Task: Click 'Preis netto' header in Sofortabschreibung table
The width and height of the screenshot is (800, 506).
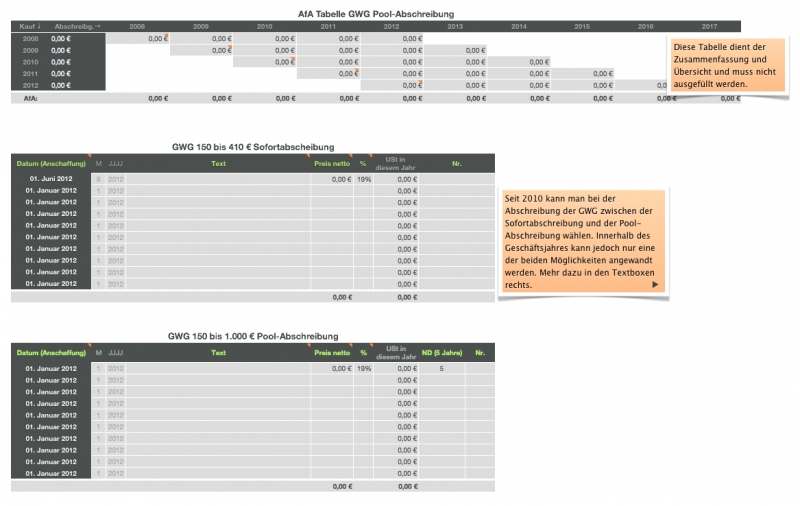Action: [x=331, y=162]
